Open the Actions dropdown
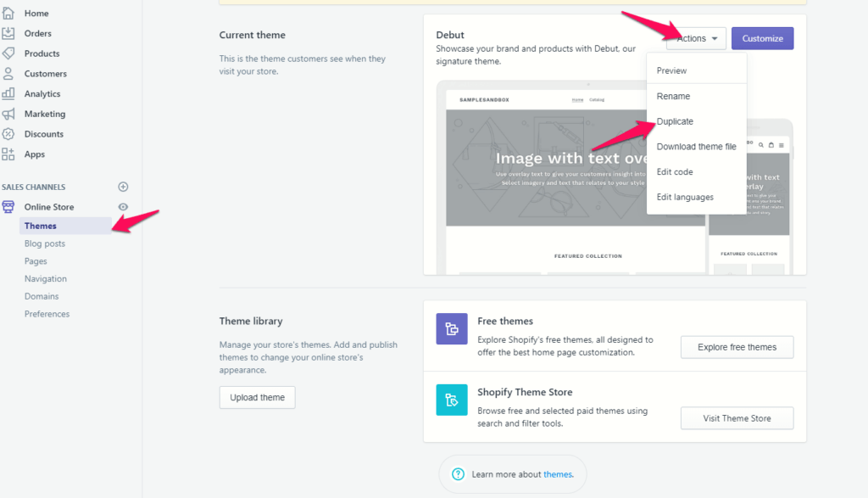Screen dimensions: 868x498 pyautogui.click(x=696, y=38)
